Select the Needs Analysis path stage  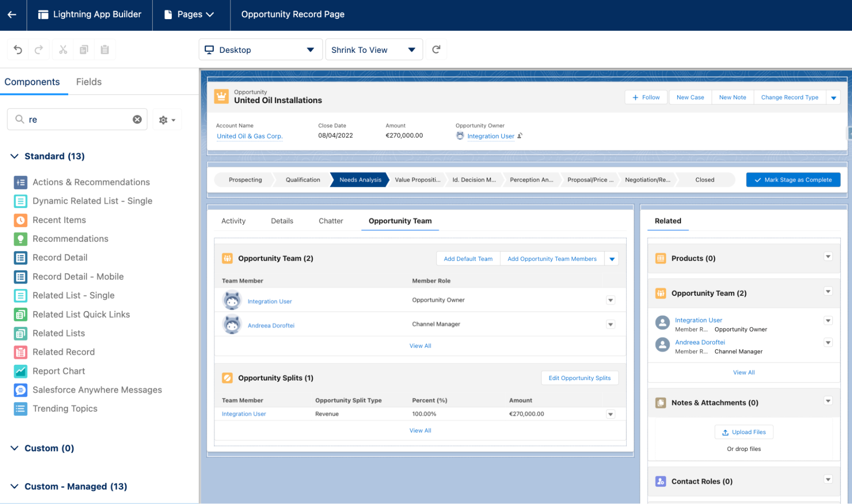[x=360, y=180]
